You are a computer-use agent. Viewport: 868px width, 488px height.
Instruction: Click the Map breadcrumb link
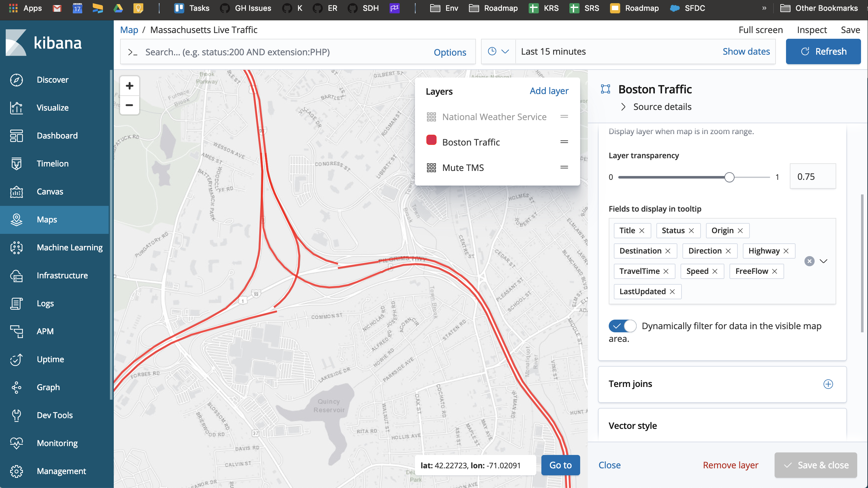tap(129, 30)
